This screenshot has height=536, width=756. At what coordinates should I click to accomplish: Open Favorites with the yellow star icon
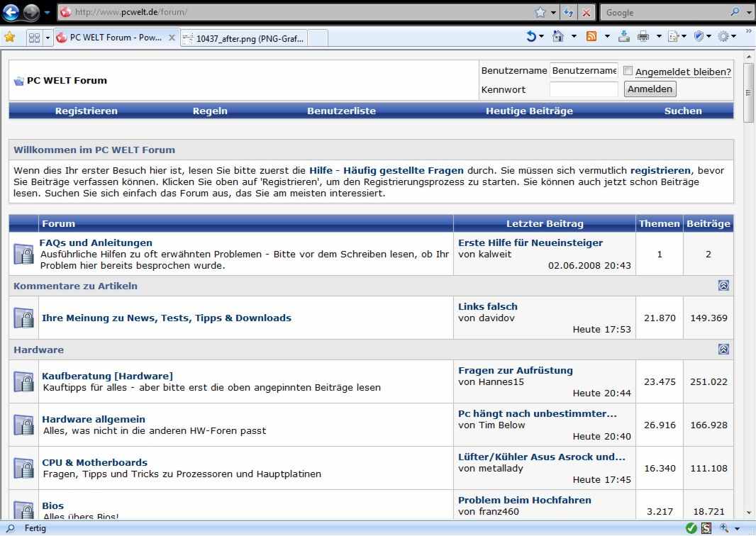(9, 37)
